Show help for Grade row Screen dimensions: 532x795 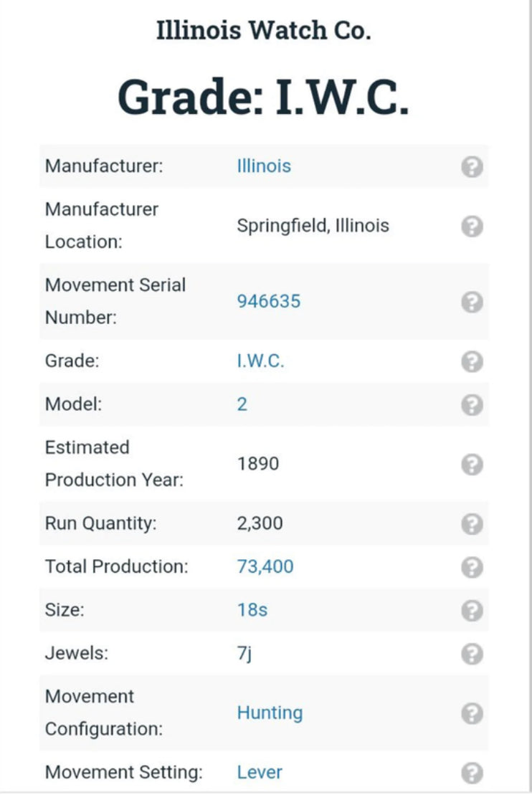point(471,361)
